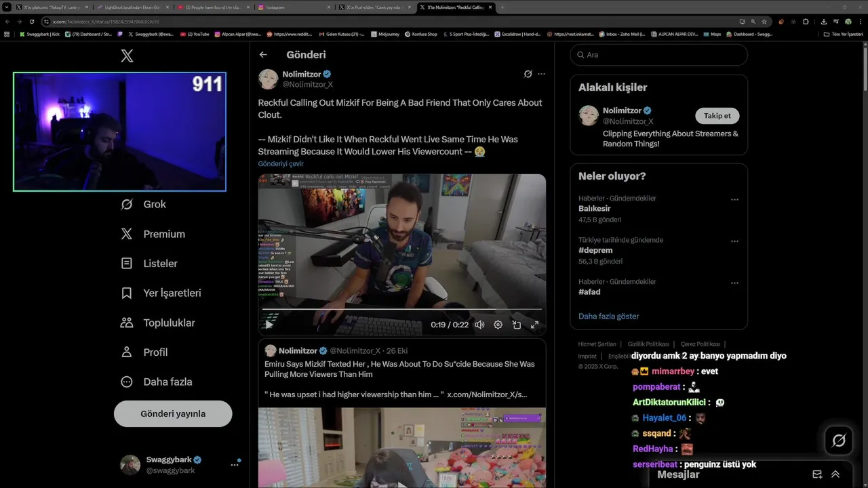Open Gizlilik Politikası footer link
Image resolution: width=868 pixels, height=488 pixels.
(x=648, y=344)
